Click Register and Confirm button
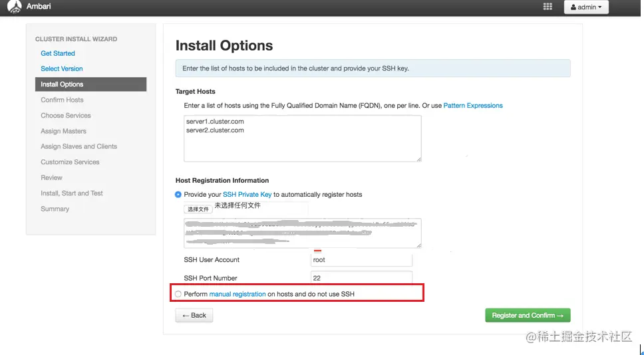Screen dimensions: 644x355 tap(528, 316)
